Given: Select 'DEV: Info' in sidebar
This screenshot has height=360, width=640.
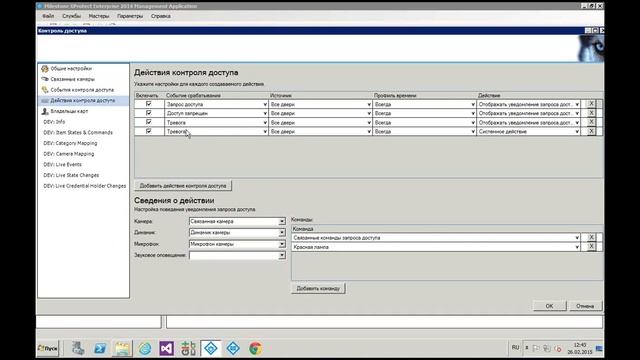Looking at the screenshot, I should tap(54, 122).
